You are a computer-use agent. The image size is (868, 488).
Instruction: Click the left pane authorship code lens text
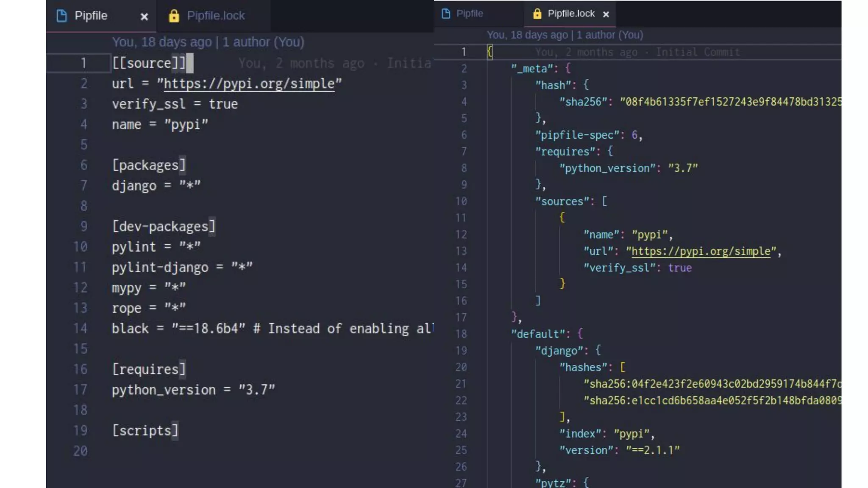click(208, 42)
